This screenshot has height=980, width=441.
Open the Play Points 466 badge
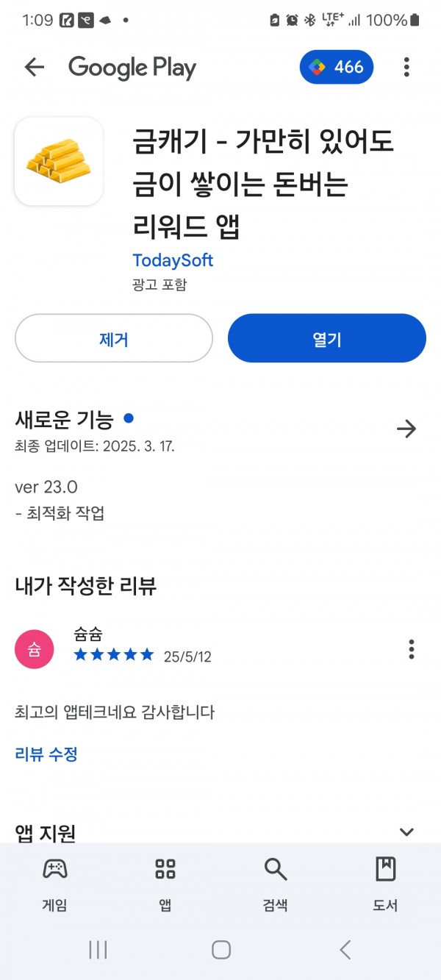coord(337,68)
